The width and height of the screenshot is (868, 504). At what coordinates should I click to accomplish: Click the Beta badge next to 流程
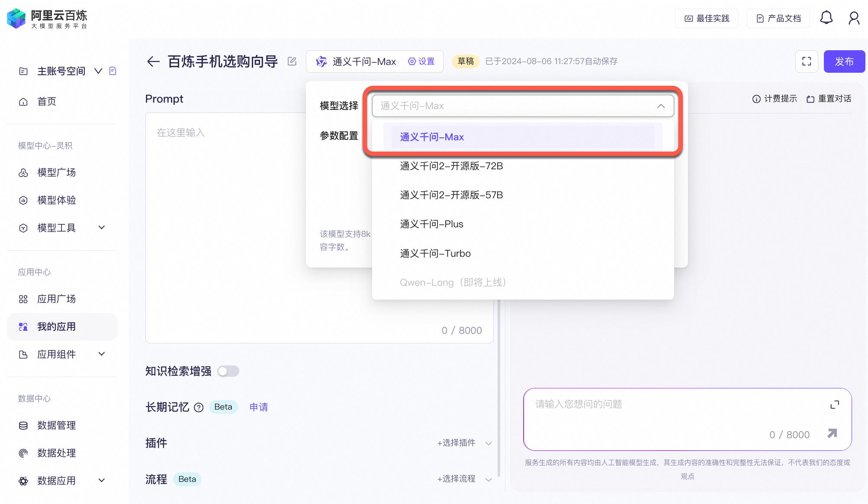(187, 479)
